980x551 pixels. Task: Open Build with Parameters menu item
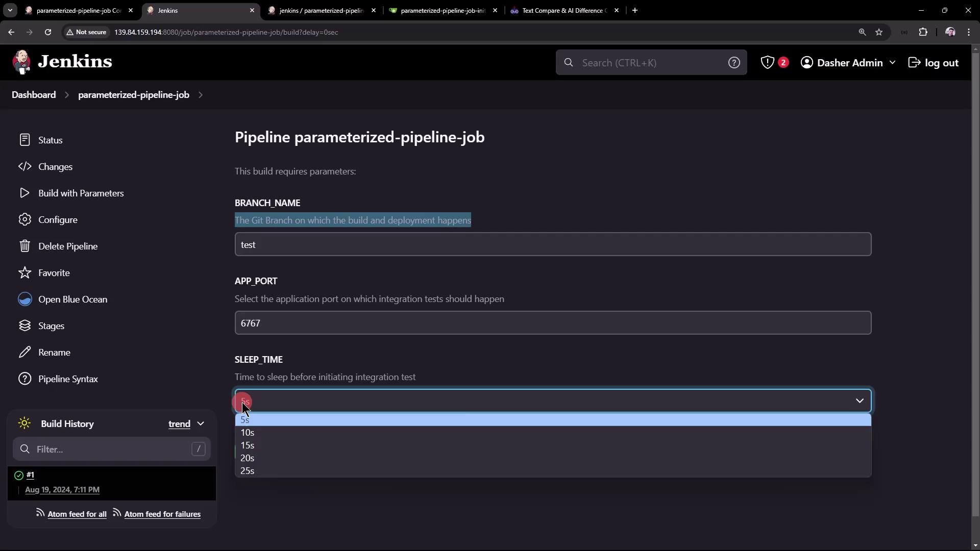[x=81, y=193]
